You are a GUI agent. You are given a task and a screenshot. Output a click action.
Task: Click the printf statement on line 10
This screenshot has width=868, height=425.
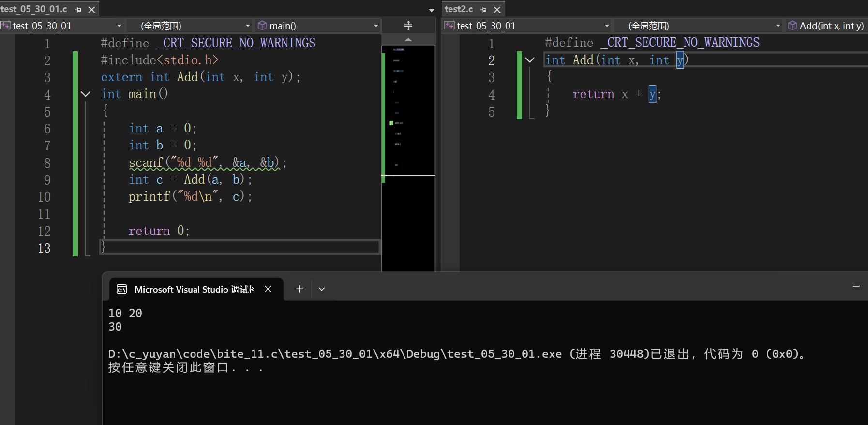coord(190,196)
